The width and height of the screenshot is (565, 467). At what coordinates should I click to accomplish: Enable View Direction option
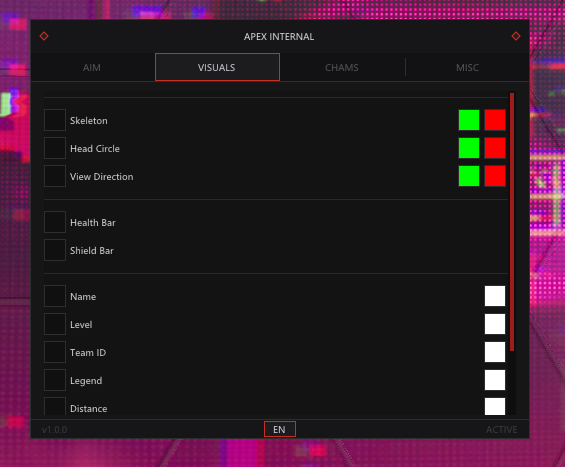tap(55, 176)
